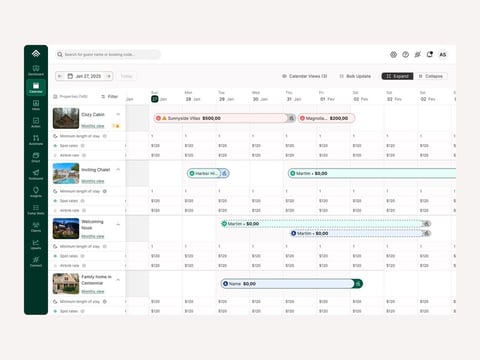Open the Family home in Centennial Monthly view link
This screenshot has width=480, height=360.
[93, 291]
